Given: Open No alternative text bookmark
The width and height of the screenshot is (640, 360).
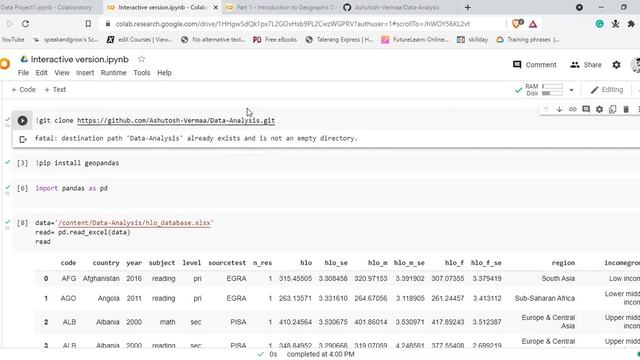Looking at the screenshot, I should click(x=213, y=40).
